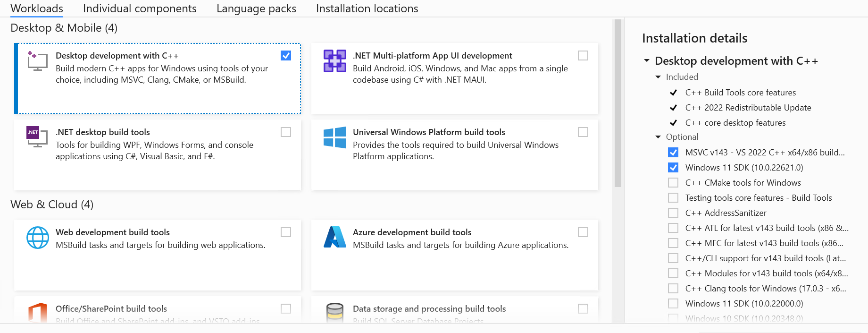The height and width of the screenshot is (333, 868).
Task: Click the .NET MAUI multi-platform icon
Action: pos(335,61)
